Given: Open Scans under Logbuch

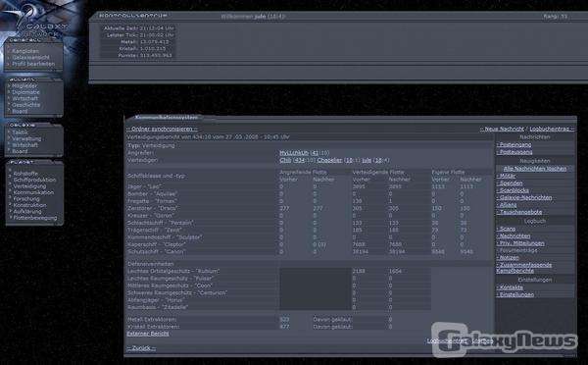Looking at the screenshot, I should click(x=507, y=229).
